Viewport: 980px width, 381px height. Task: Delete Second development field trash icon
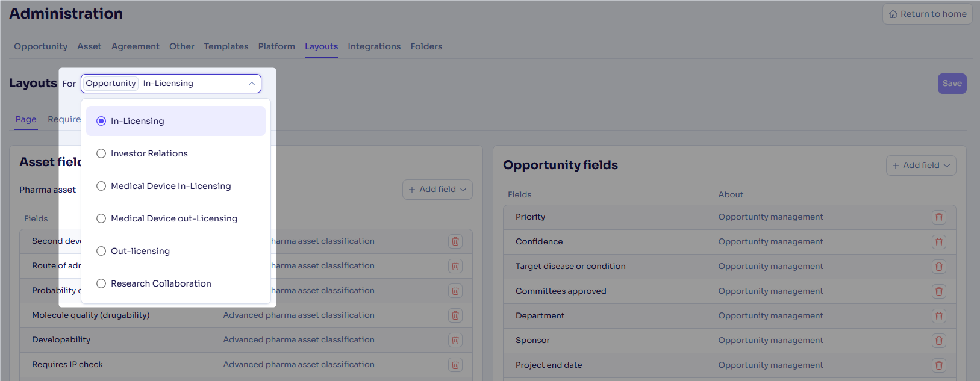pos(455,241)
